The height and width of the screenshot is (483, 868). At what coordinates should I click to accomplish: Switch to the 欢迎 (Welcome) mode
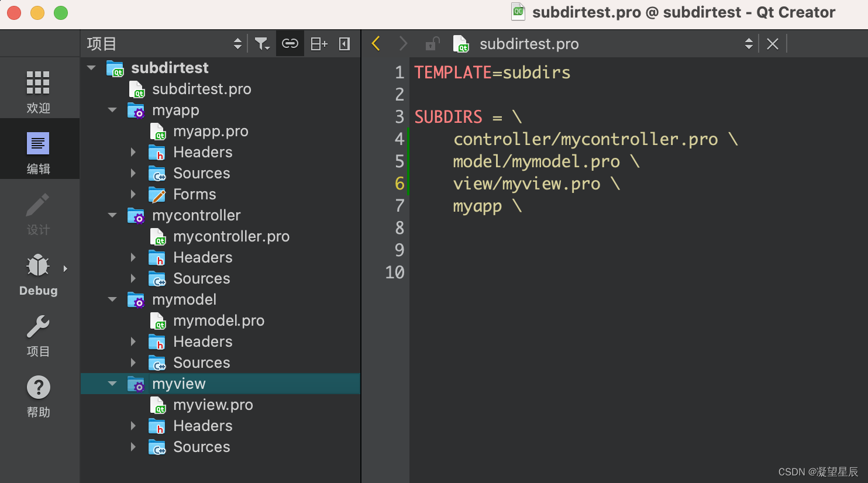coord(37,88)
